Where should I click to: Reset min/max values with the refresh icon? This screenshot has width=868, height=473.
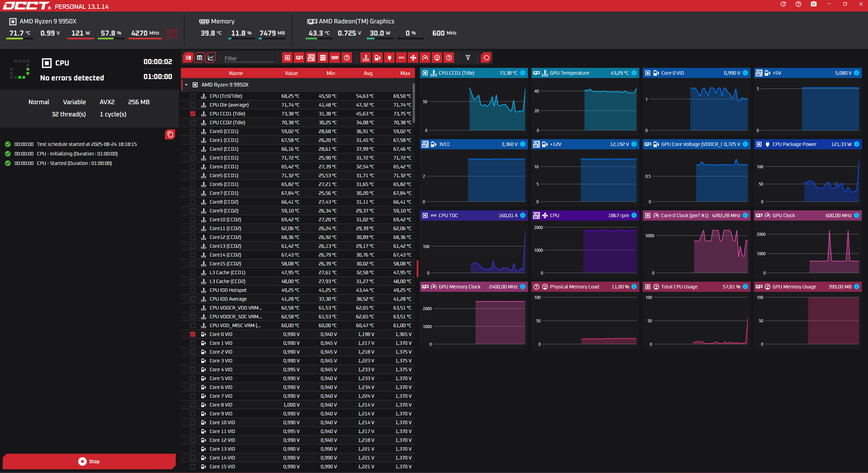tap(486, 58)
